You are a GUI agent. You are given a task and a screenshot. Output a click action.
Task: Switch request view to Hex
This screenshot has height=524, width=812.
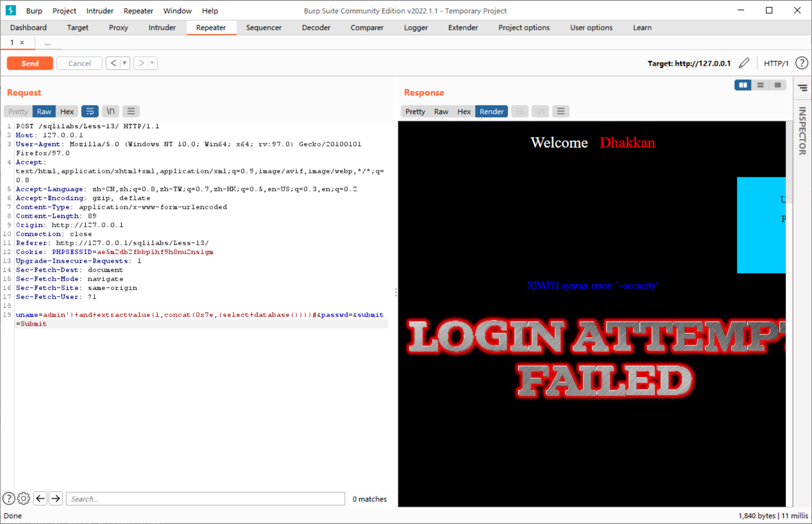pyautogui.click(x=67, y=111)
